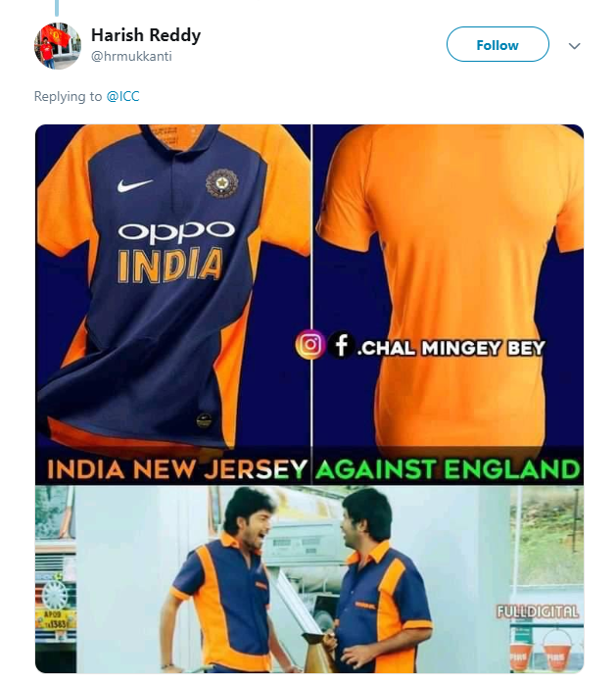The height and width of the screenshot is (684, 616).
Task: Click the FULLDIGITAL watermark
Action: 538,611
